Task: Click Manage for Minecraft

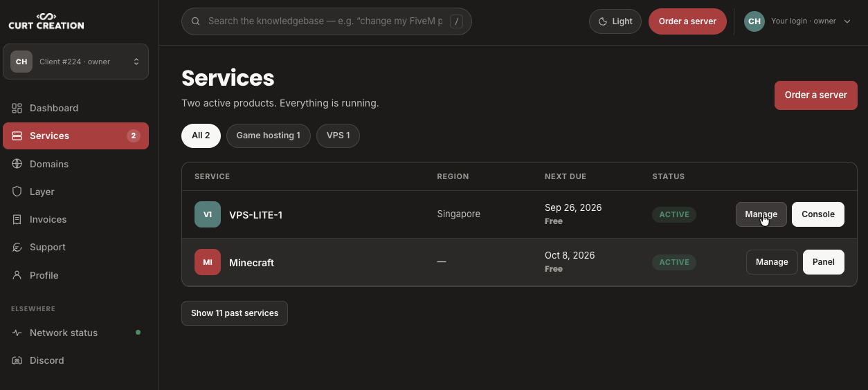Action: [772, 262]
